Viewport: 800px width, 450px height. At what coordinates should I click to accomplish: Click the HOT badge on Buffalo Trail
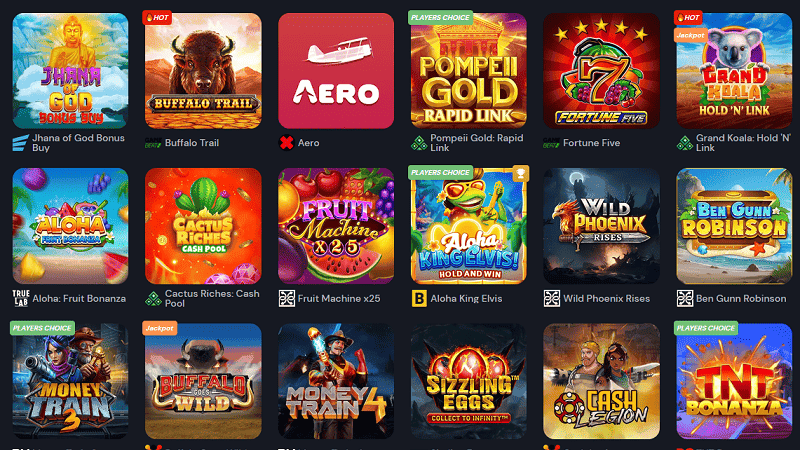(x=157, y=17)
